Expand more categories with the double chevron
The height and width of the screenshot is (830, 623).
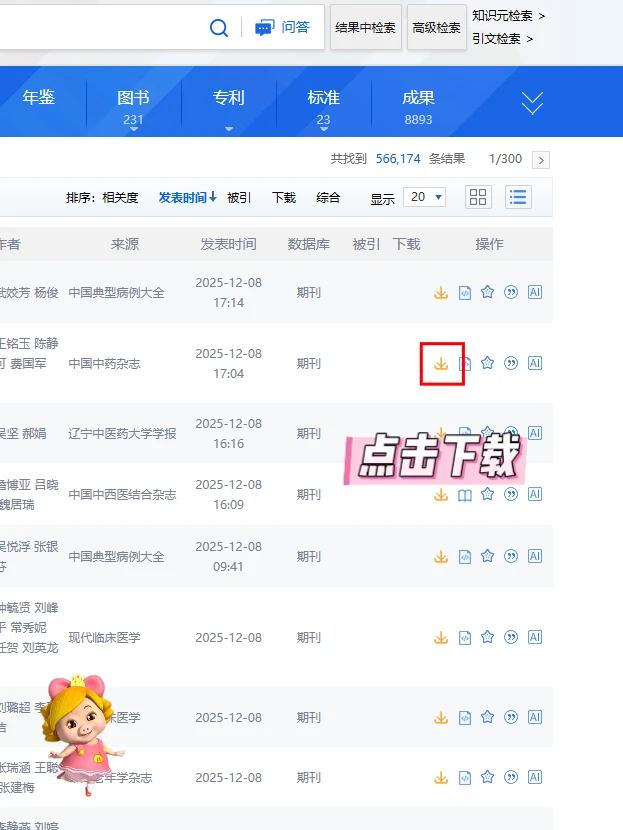click(x=532, y=103)
